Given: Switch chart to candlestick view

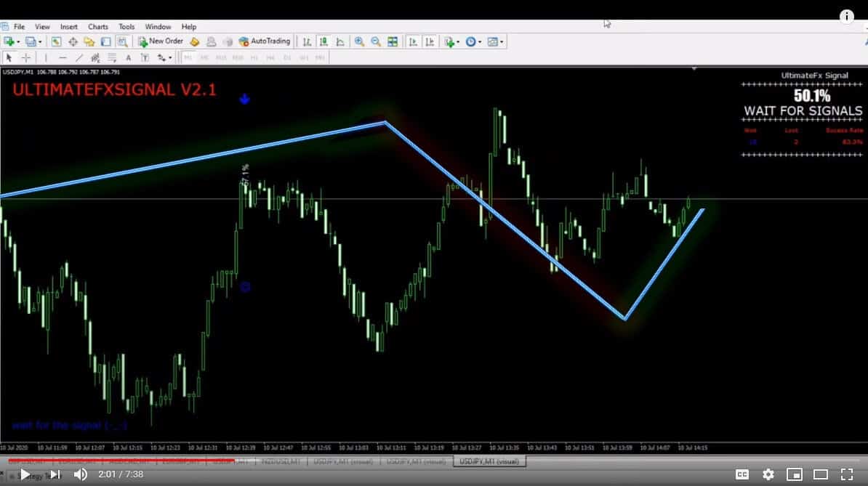Looking at the screenshot, I should click(x=322, y=41).
